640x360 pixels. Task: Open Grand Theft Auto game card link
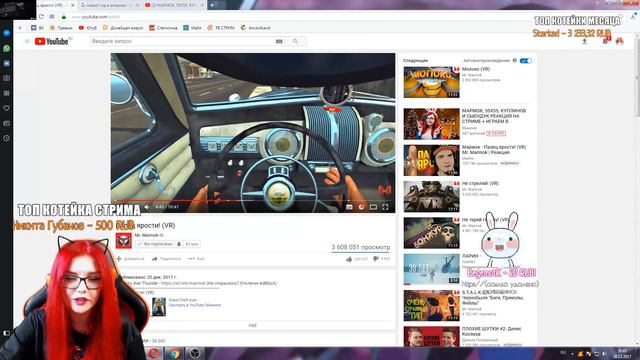pyautogui.click(x=182, y=300)
